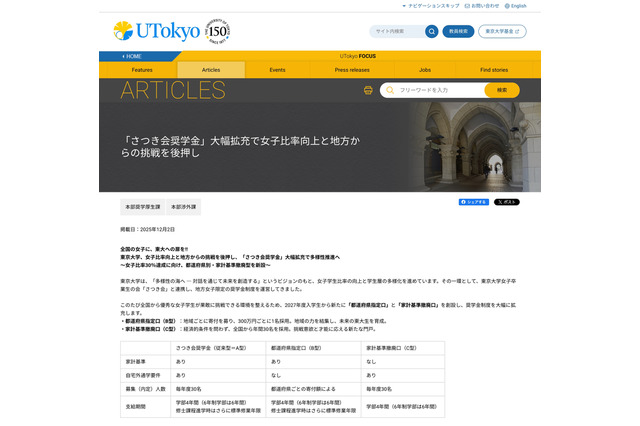This screenshot has height=426, width=640.
Task: Click the 本部渉外課 tag
Action: click(x=183, y=207)
